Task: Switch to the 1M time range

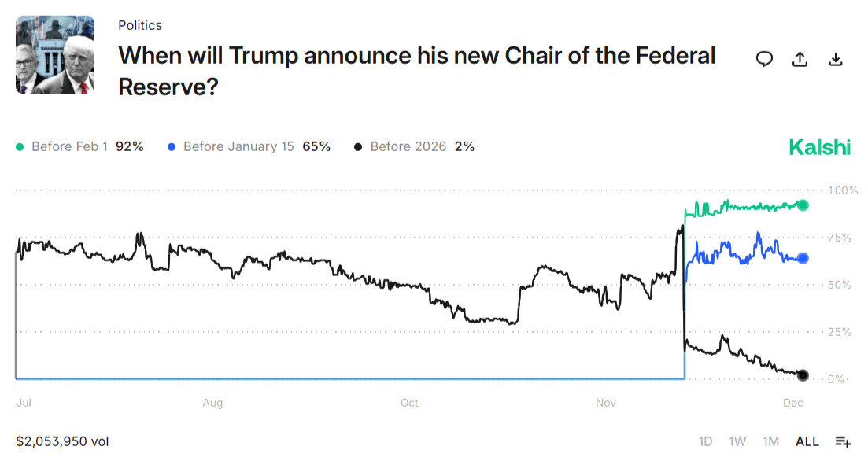Action: pyautogui.click(x=770, y=441)
